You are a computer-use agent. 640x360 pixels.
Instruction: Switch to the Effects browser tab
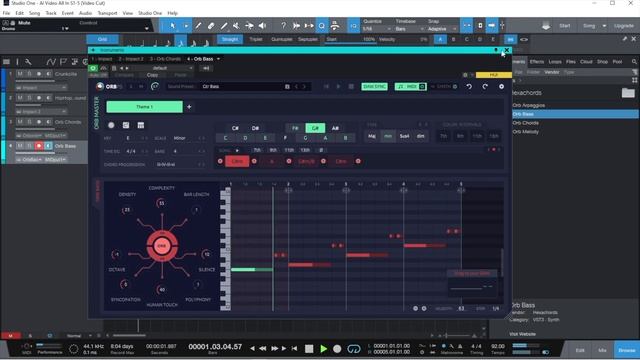pyautogui.click(x=537, y=62)
